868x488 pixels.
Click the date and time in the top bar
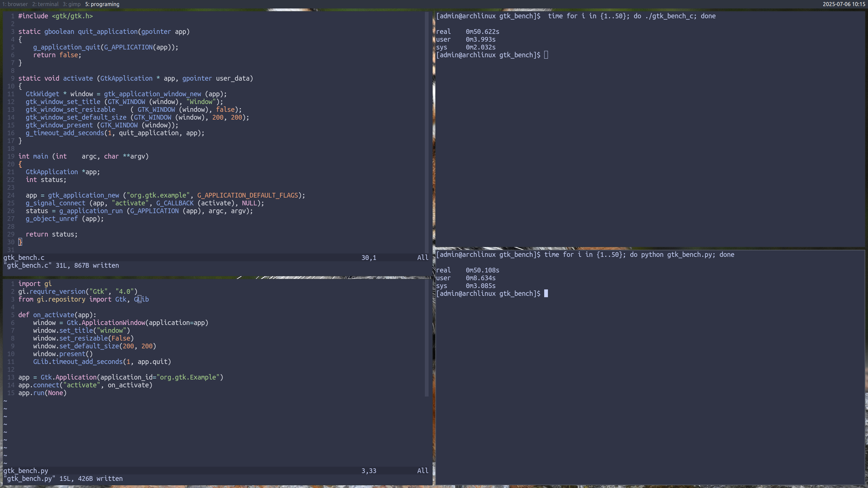coord(844,4)
